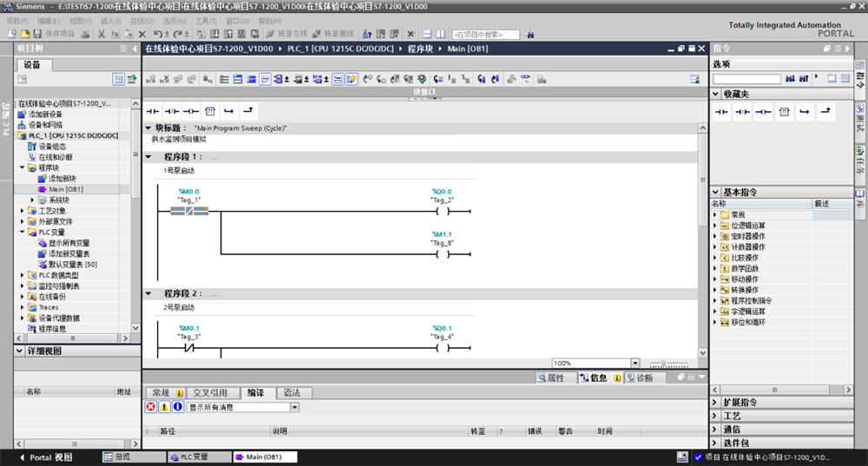Switch to 语法 tab
This screenshot has width=868, height=466.
tap(292, 392)
